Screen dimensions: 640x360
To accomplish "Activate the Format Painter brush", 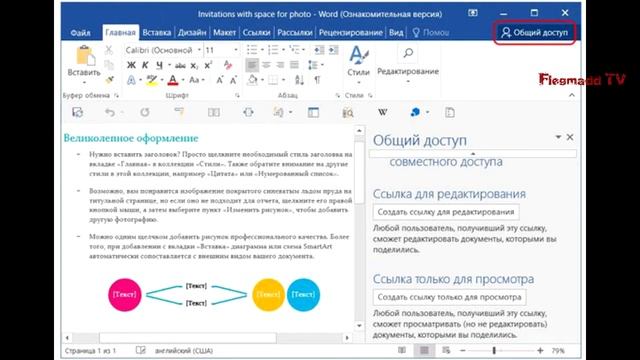I will tap(109, 80).
